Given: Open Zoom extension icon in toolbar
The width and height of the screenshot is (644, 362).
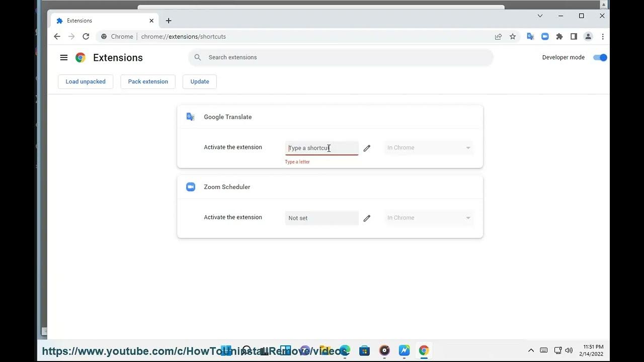Looking at the screenshot, I should 545,36.
